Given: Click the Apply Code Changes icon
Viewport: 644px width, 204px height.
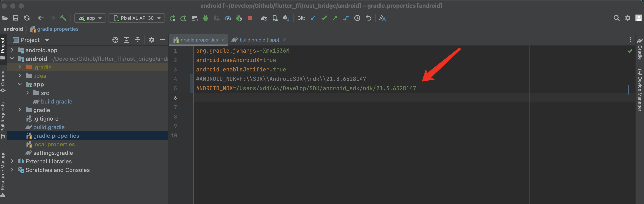Looking at the screenshot, I should coord(194,18).
